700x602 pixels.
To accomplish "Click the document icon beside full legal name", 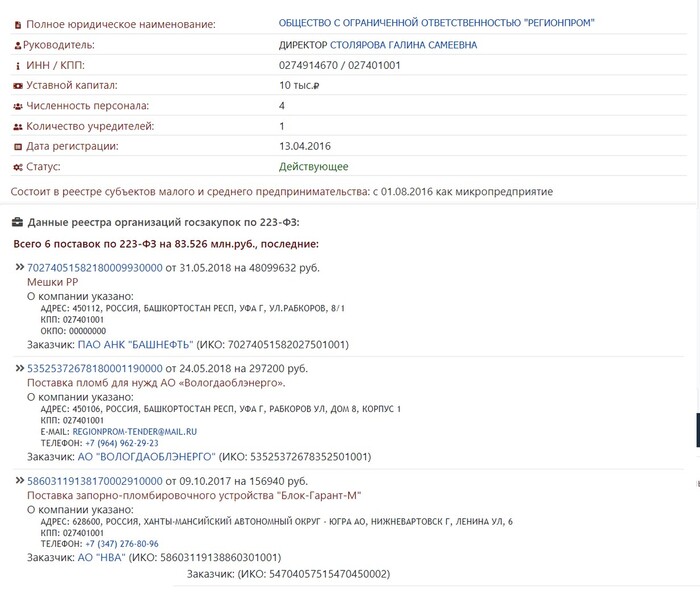I will pyautogui.click(x=17, y=24).
